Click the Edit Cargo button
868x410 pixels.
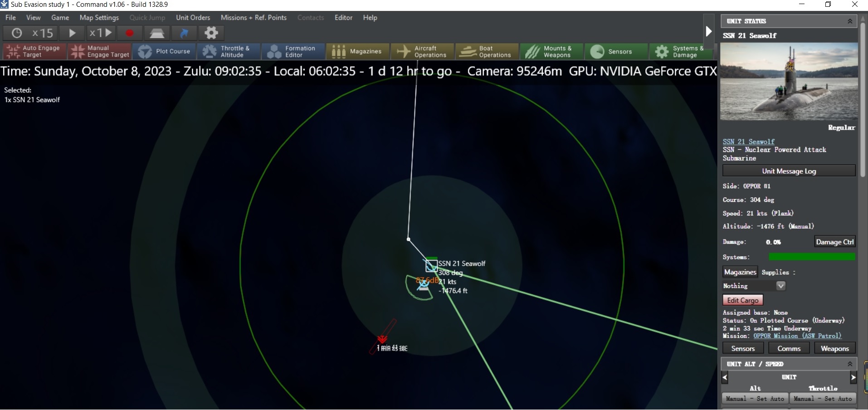click(743, 300)
